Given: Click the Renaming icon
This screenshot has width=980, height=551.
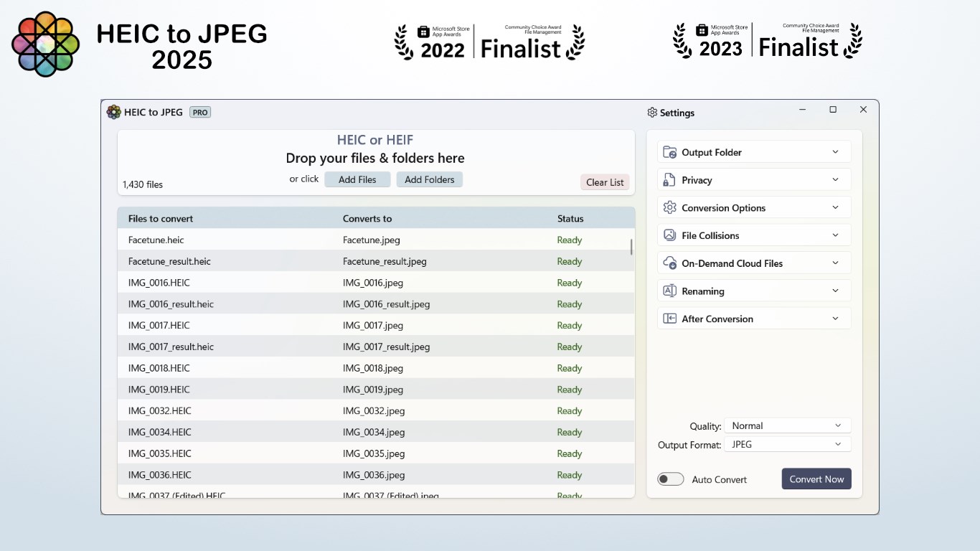Looking at the screenshot, I should point(669,291).
